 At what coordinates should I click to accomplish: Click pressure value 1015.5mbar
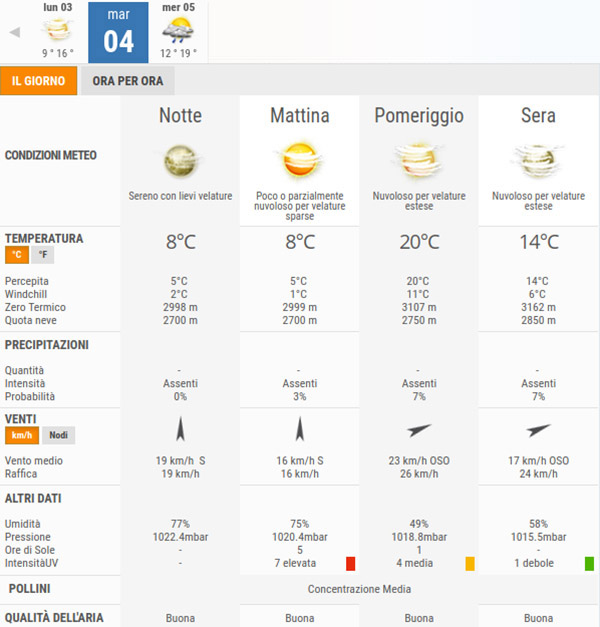(x=538, y=537)
